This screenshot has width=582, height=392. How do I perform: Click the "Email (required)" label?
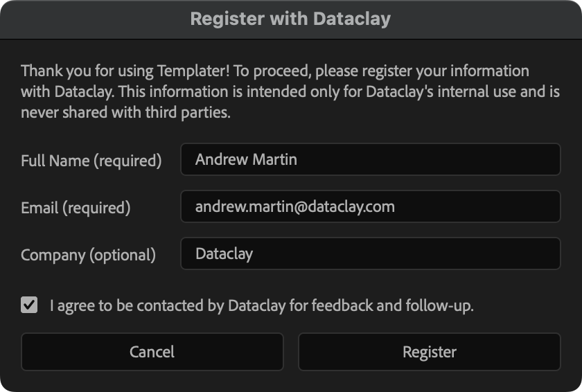[x=76, y=208]
